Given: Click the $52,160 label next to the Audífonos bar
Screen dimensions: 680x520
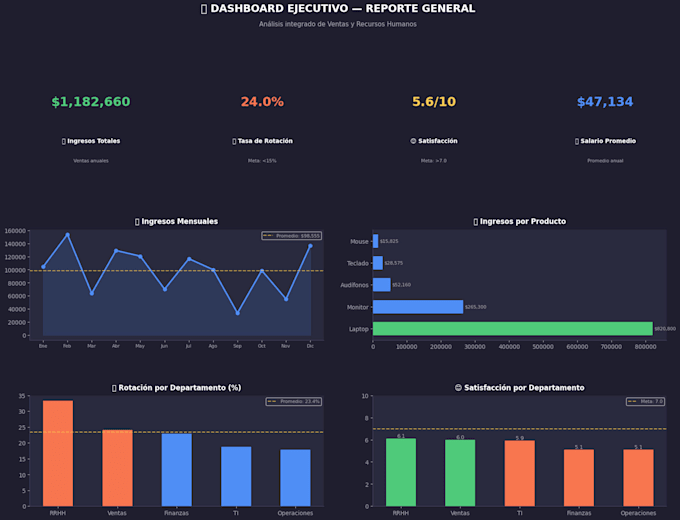Looking at the screenshot, I should pos(401,285).
